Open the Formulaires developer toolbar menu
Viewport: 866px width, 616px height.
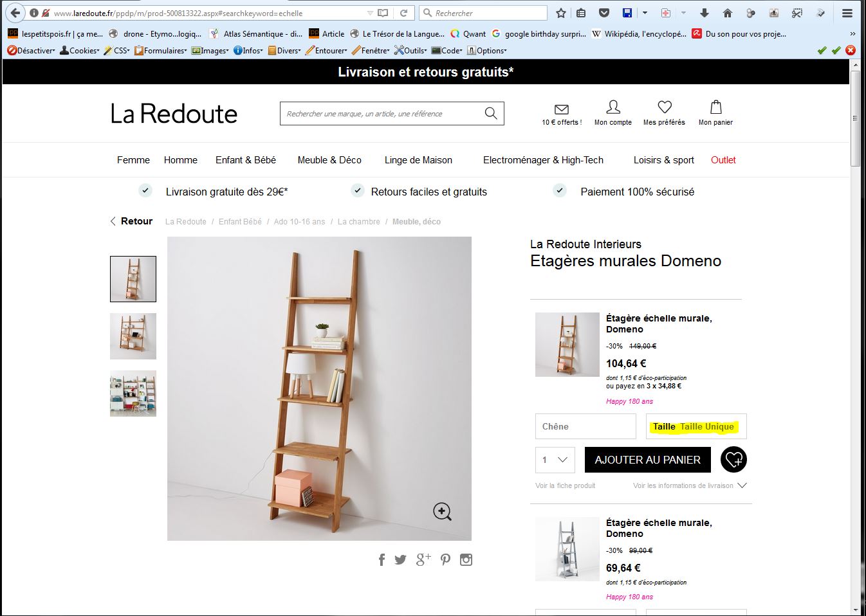point(161,50)
